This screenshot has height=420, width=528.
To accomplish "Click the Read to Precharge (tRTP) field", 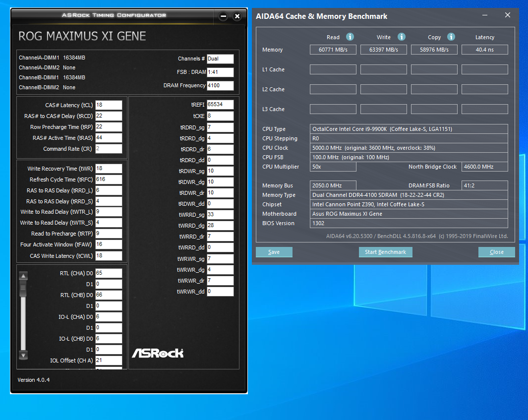I will [x=109, y=234].
